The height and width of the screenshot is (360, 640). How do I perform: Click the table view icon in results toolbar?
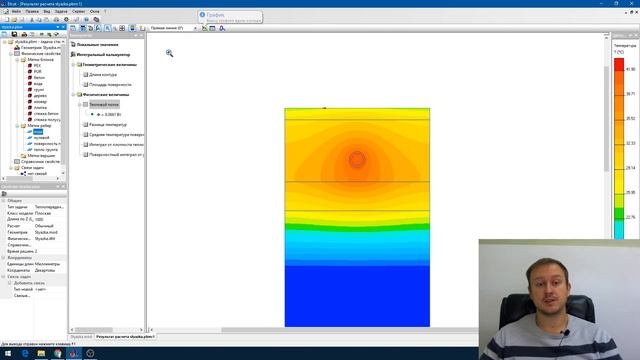tap(212, 28)
